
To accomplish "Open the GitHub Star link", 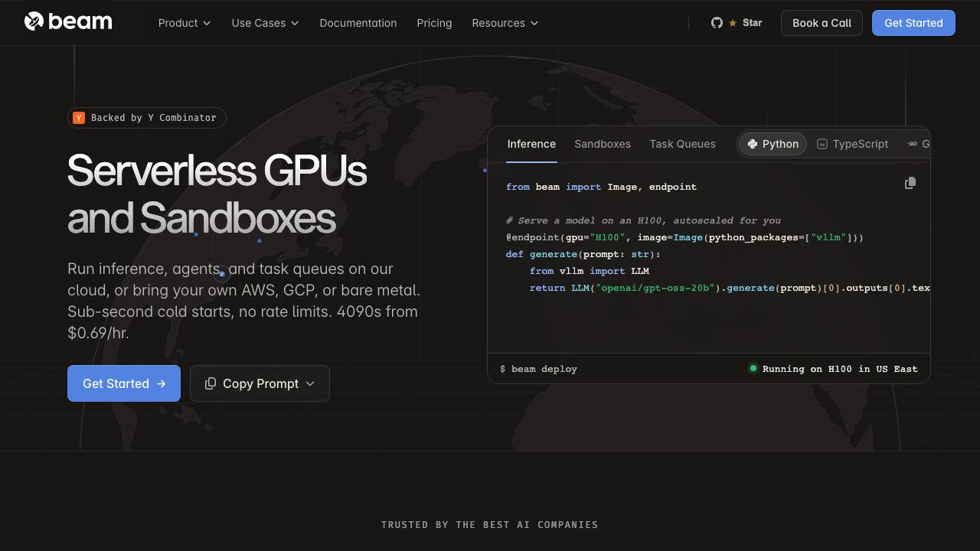I will 737,23.
